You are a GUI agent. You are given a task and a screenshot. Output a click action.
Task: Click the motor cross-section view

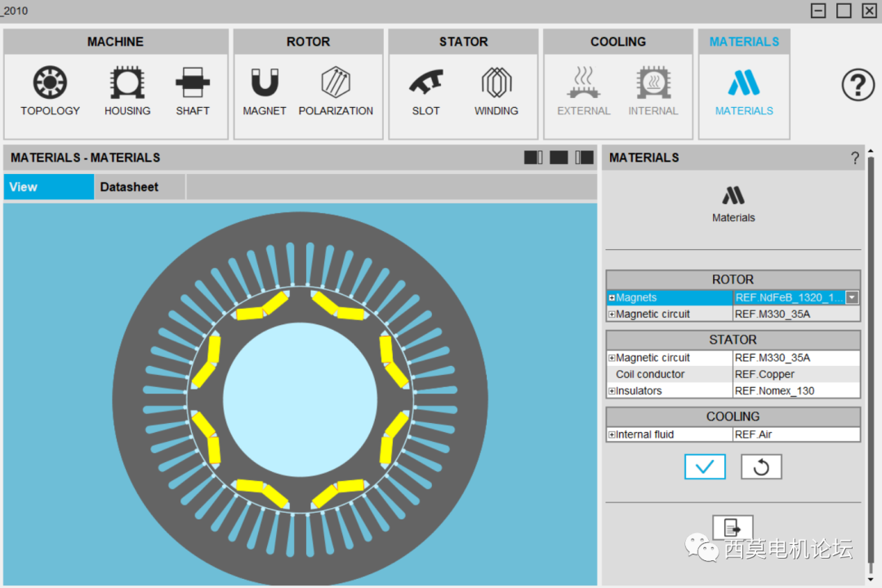(301, 394)
